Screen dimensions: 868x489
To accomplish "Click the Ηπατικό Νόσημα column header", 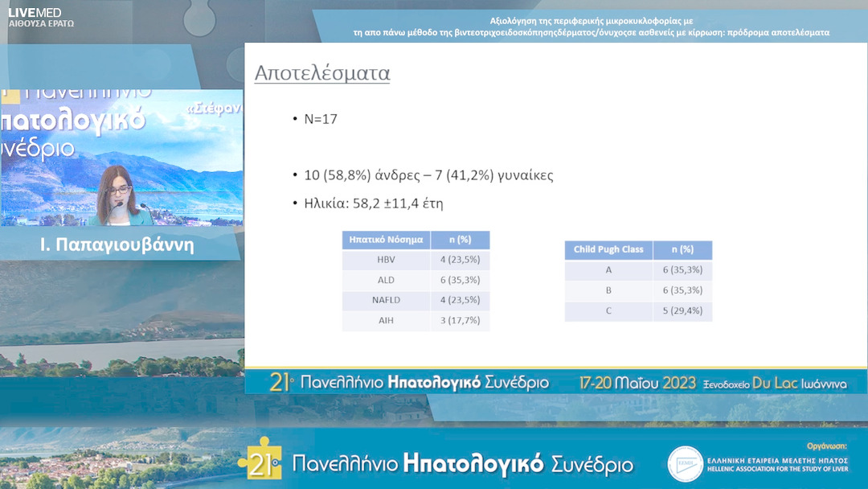I will click(386, 240).
